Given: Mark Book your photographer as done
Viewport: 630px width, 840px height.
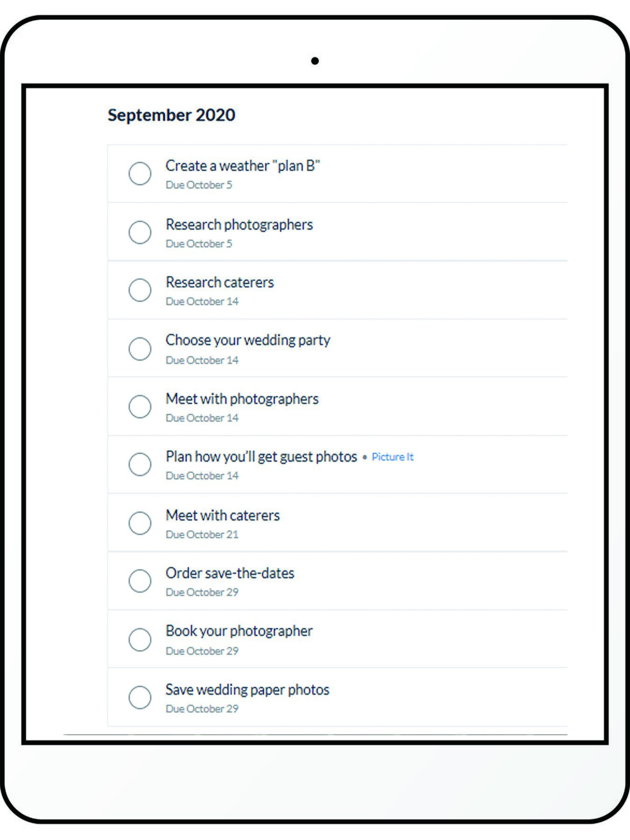Looking at the screenshot, I should tap(140, 640).
